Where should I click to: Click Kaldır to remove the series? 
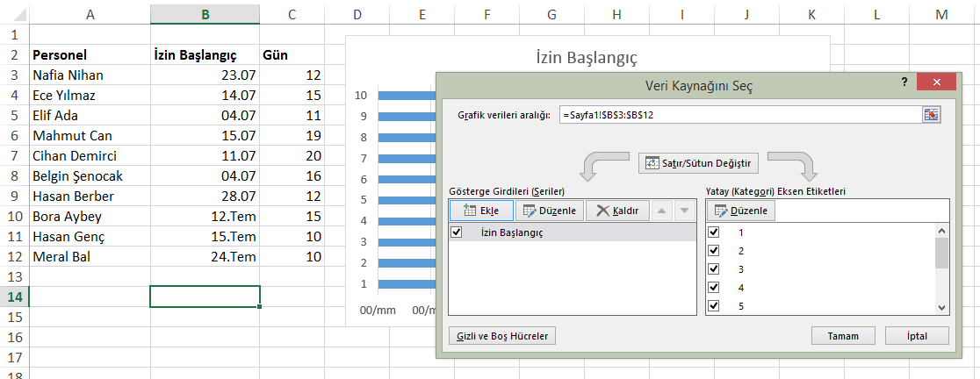pyautogui.click(x=618, y=211)
